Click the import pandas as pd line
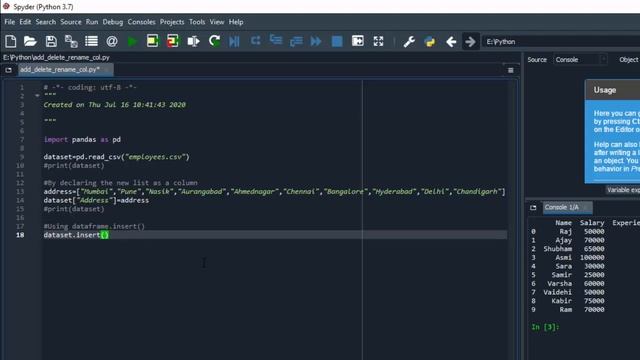Viewport: 640px width, 360px height. [82, 140]
